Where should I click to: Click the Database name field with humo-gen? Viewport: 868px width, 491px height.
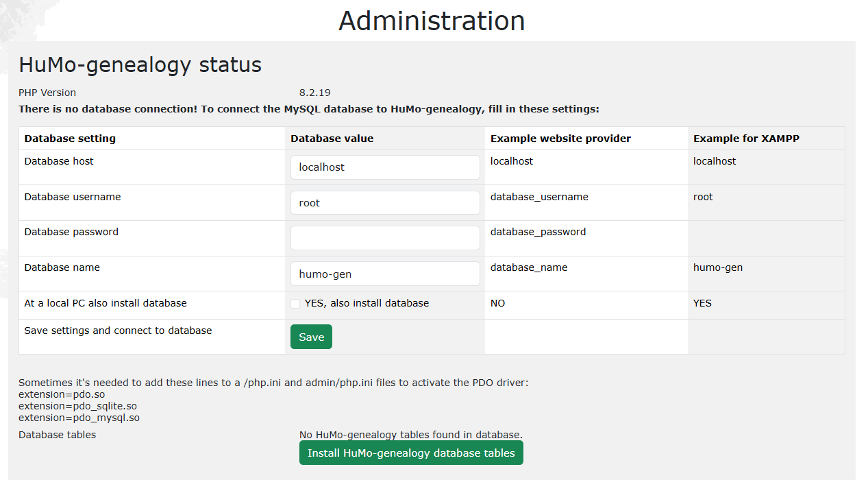tap(385, 274)
